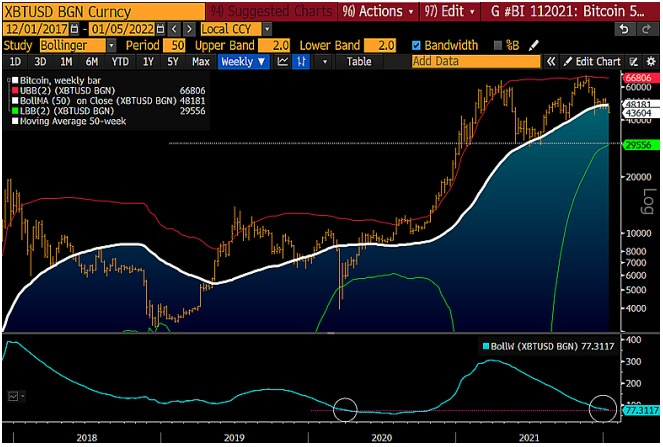663x447 pixels.
Task: Collapse panels with double chevron icon
Action: (x=553, y=62)
